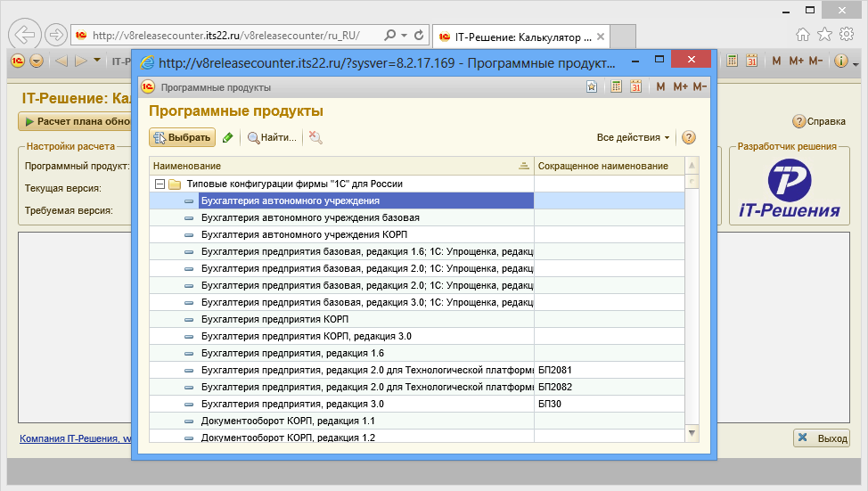The height and width of the screenshot is (491, 868).
Task: Open main window calendar icon
Action: click(x=751, y=61)
